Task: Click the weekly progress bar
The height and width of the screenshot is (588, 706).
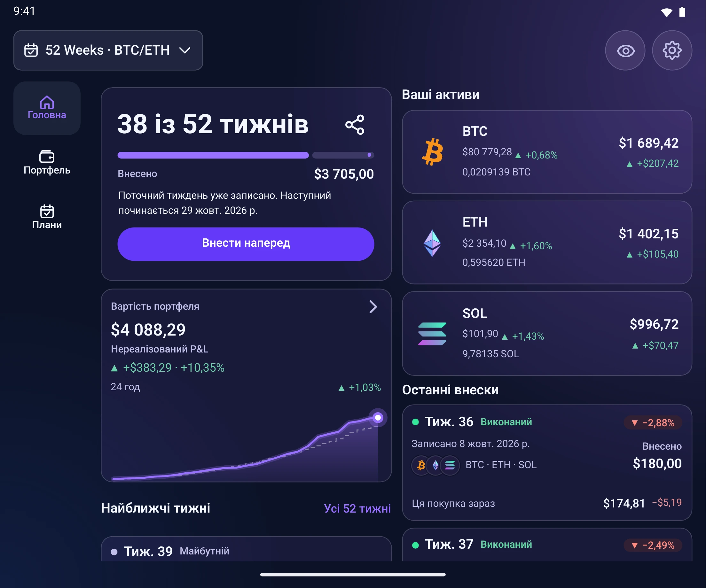Action: [x=246, y=155]
